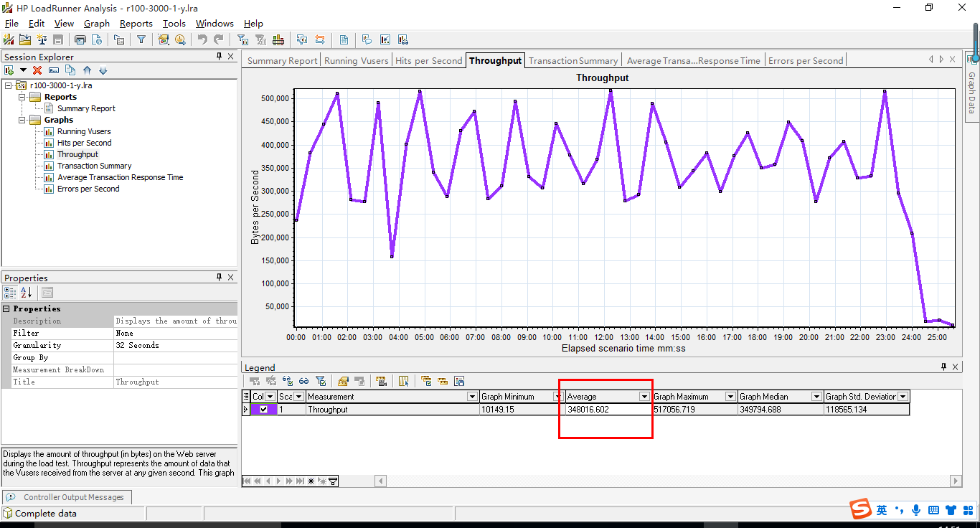
Task: Open the Graph Median column dropdown
Action: pos(816,397)
